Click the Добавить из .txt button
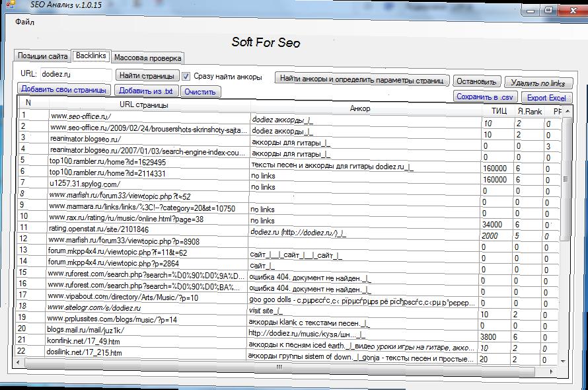This screenshot has height=390, width=588. [146, 91]
